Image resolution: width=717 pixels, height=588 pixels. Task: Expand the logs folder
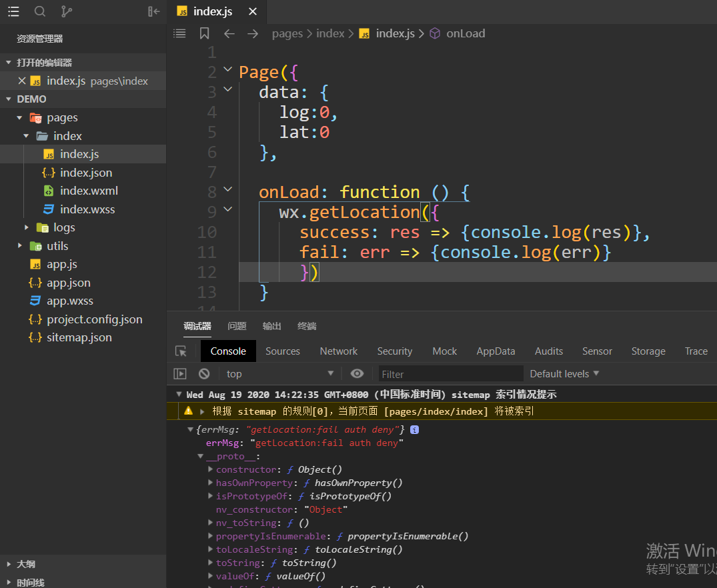27,227
